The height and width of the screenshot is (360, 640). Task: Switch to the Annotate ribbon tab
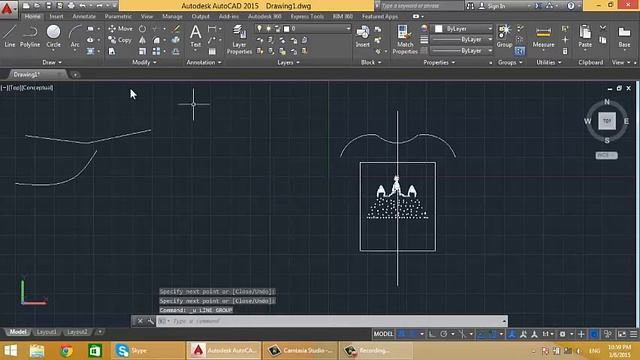click(84, 17)
